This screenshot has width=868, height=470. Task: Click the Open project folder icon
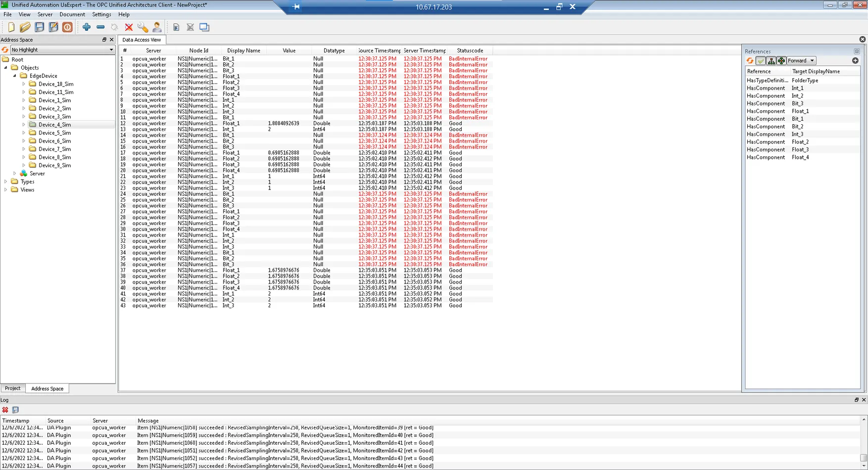(25, 27)
